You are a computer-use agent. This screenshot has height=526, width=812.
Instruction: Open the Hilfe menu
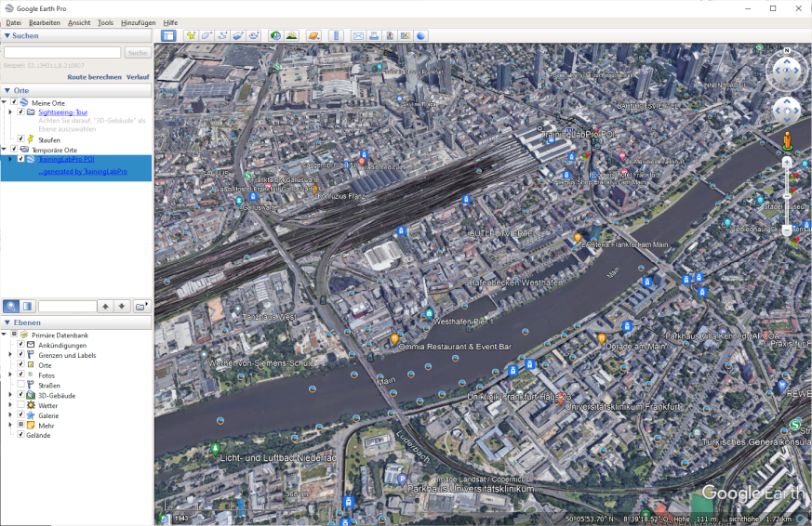[x=170, y=22]
